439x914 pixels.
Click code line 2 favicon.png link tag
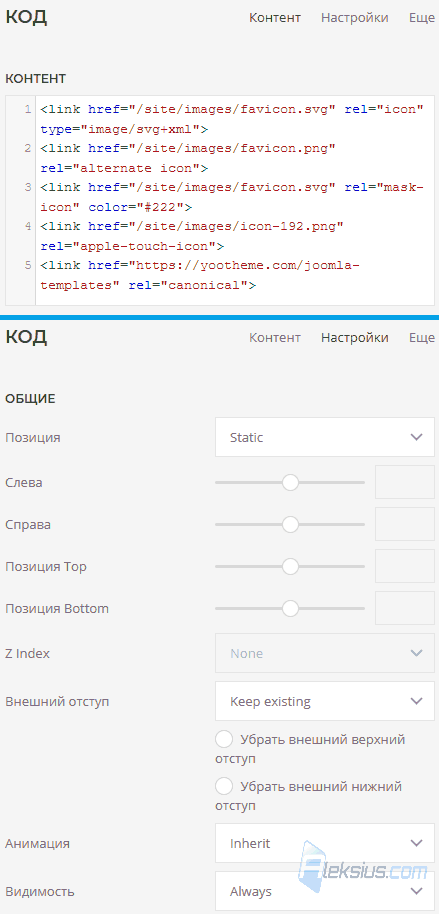(x=188, y=158)
